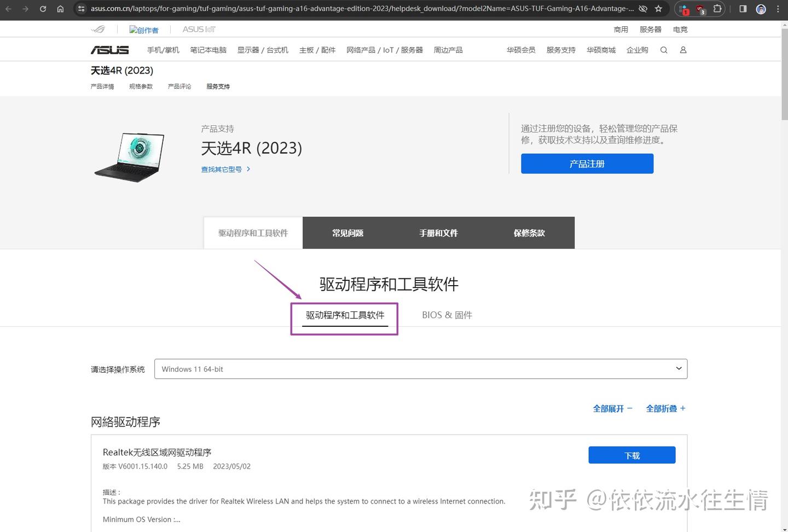Open the ROG logo link
The image size is (788, 532).
pos(98,29)
